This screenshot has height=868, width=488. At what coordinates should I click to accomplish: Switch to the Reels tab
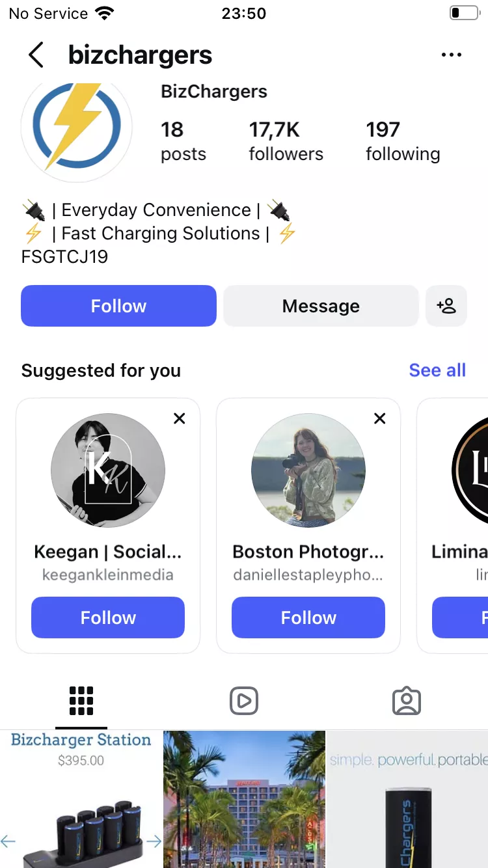pyautogui.click(x=244, y=701)
